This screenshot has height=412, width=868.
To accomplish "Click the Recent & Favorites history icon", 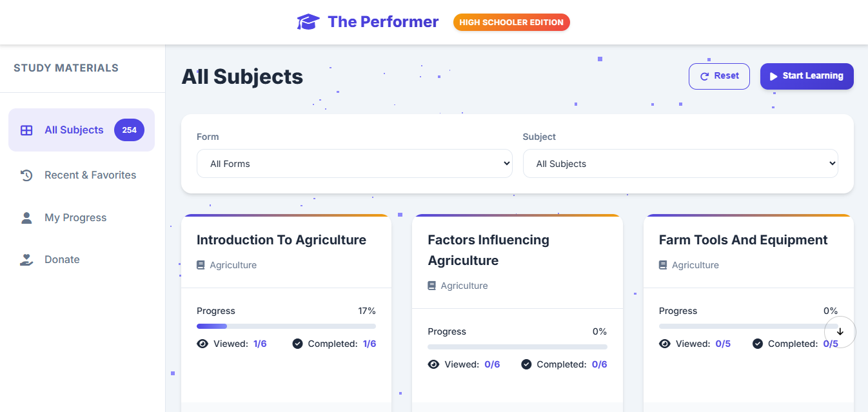I will [x=26, y=175].
